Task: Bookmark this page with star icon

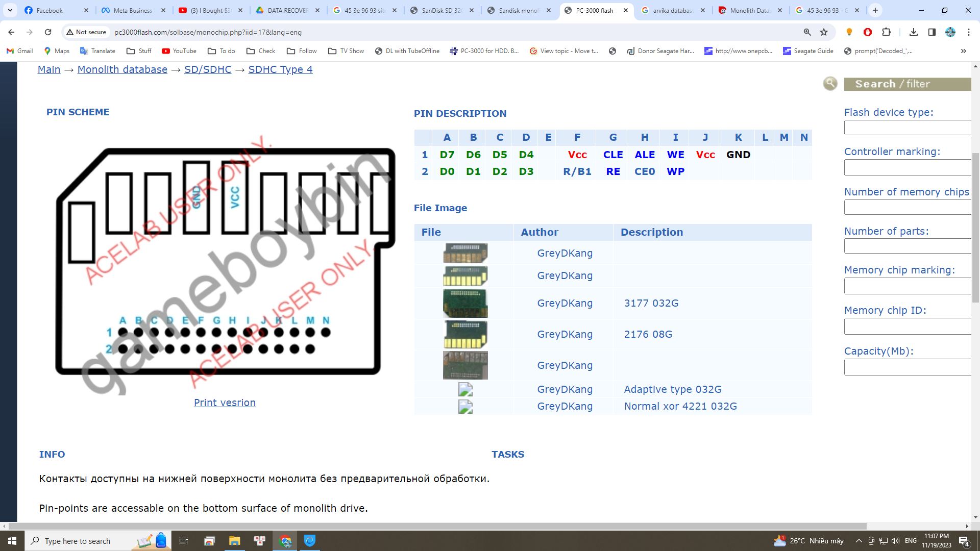Action: coord(824,32)
